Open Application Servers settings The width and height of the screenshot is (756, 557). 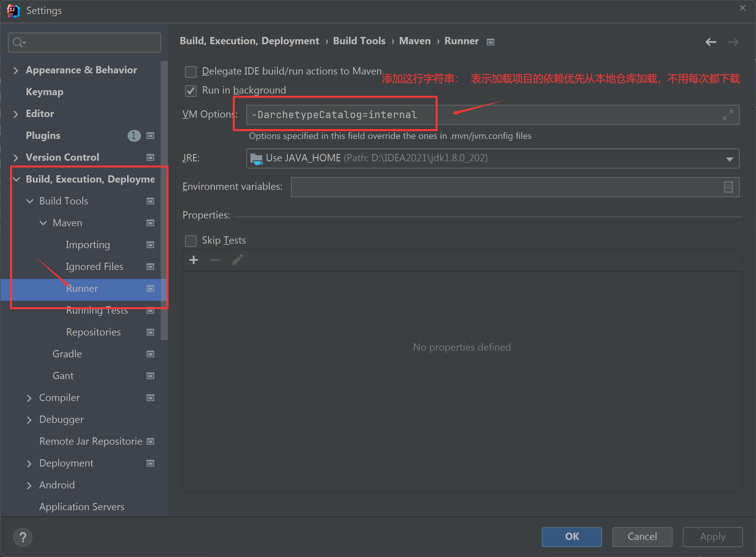pos(82,507)
